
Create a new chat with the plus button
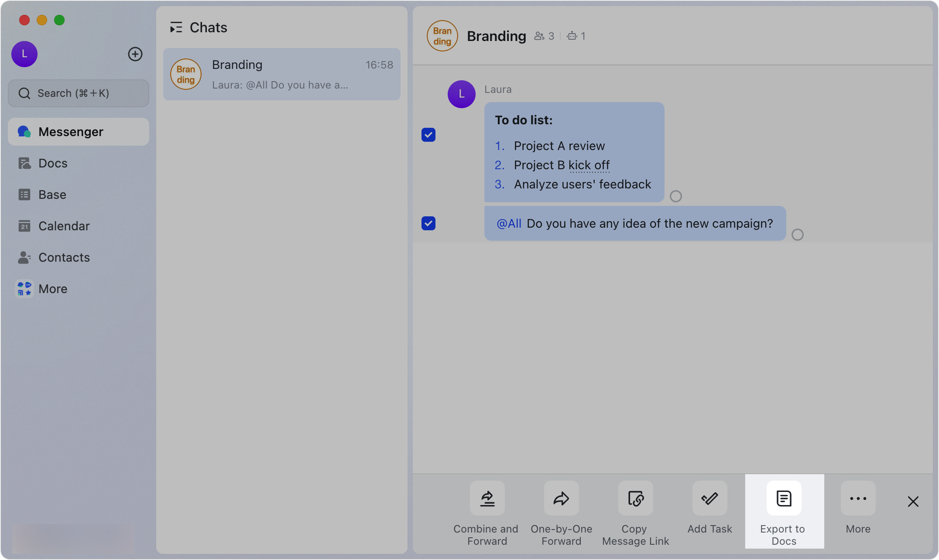point(135,54)
